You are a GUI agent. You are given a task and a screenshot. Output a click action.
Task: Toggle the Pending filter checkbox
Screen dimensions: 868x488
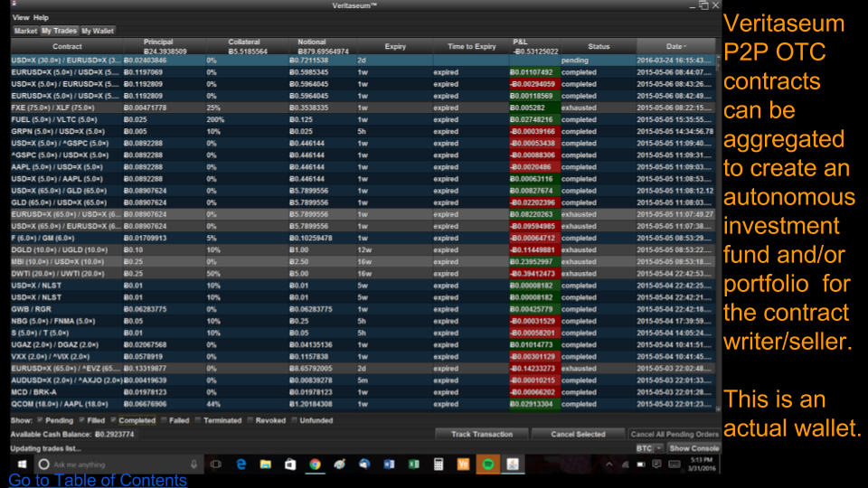(x=40, y=420)
